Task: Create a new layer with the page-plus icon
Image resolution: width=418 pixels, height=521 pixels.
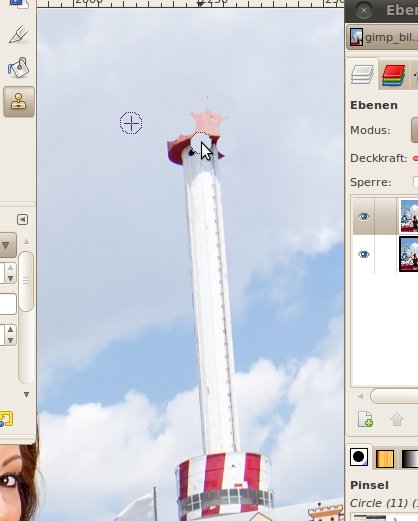Action: point(365,419)
